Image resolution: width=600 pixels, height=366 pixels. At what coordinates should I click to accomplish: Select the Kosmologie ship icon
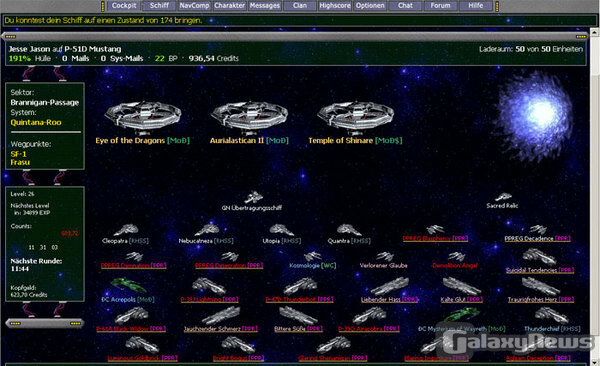point(313,256)
